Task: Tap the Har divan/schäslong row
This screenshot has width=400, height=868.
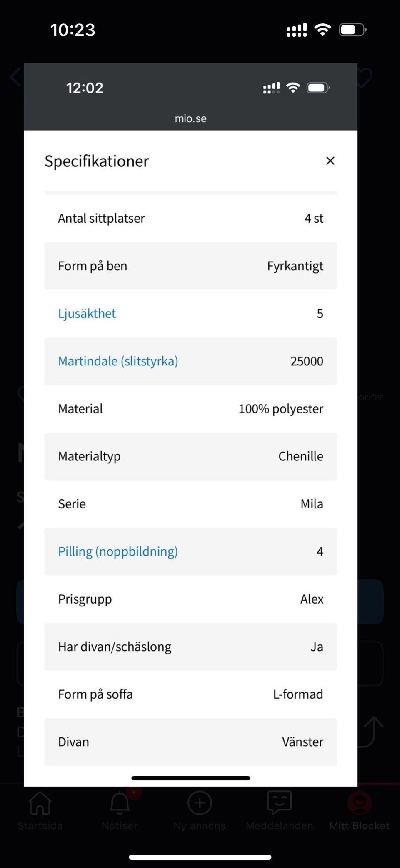Action: [190, 647]
